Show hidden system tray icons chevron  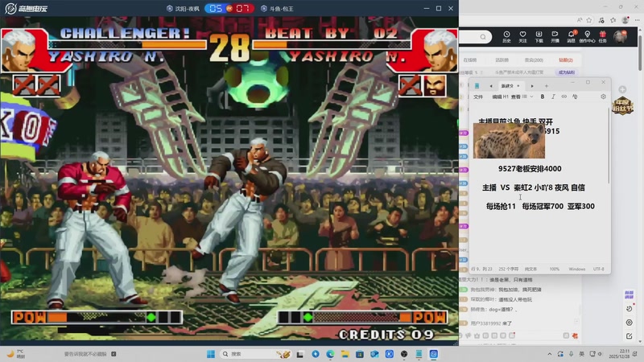pyautogui.click(x=550, y=354)
